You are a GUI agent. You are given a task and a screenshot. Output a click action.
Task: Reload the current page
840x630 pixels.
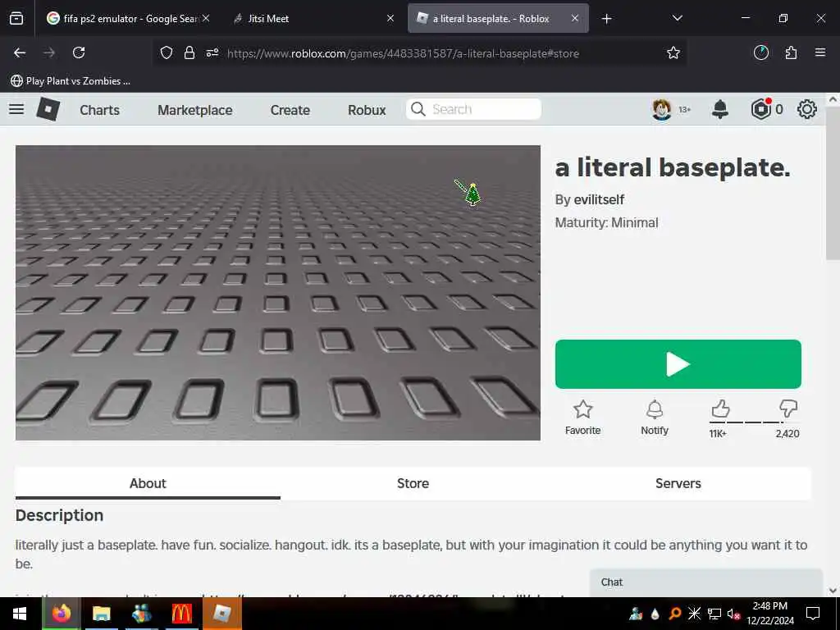pyautogui.click(x=79, y=52)
